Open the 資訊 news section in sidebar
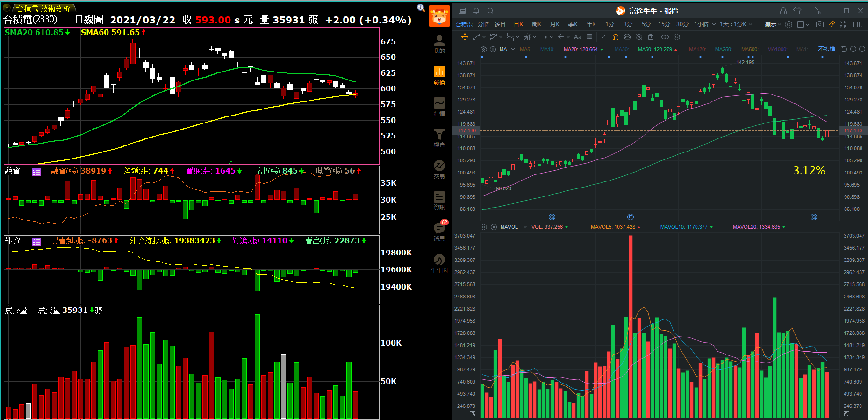This screenshot has width=868, height=420. (x=439, y=200)
